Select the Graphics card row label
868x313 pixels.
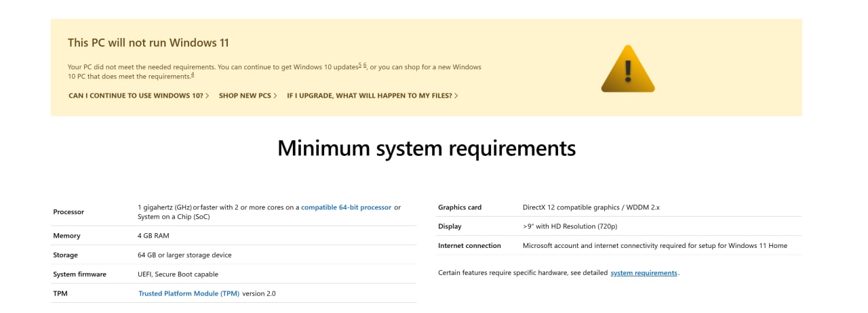tap(460, 207)
